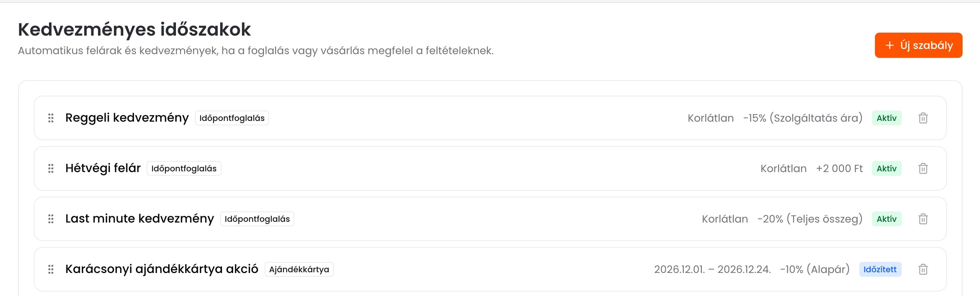Select drag handle of Last minute kedvezmény

click(x=50, y=219)
